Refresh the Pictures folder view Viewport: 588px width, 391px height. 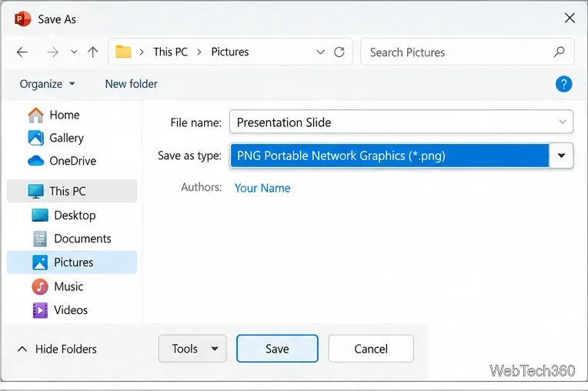click(x=339, y=52)
